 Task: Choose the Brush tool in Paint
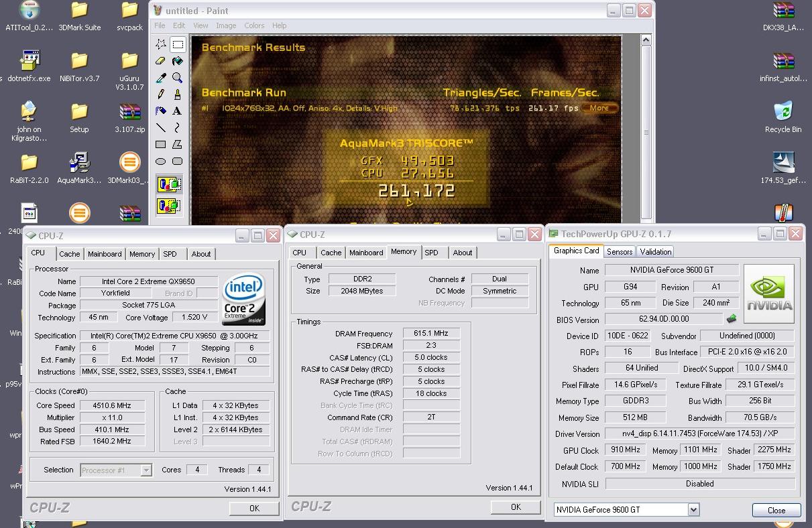coord(178,94)
